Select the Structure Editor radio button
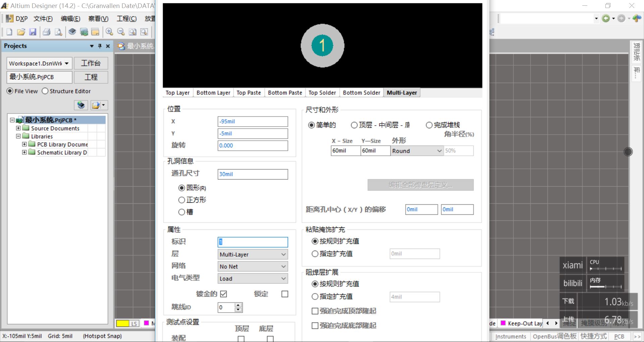 point(45,91)
